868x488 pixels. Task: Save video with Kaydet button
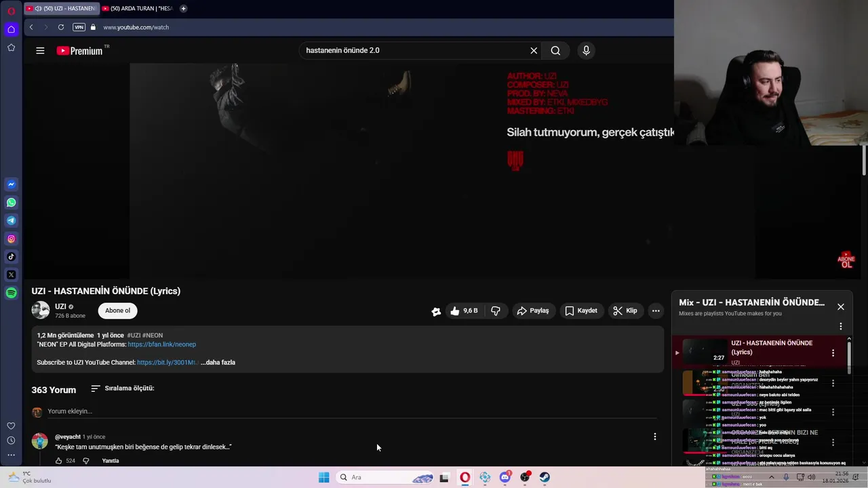(x=581, y=310)
